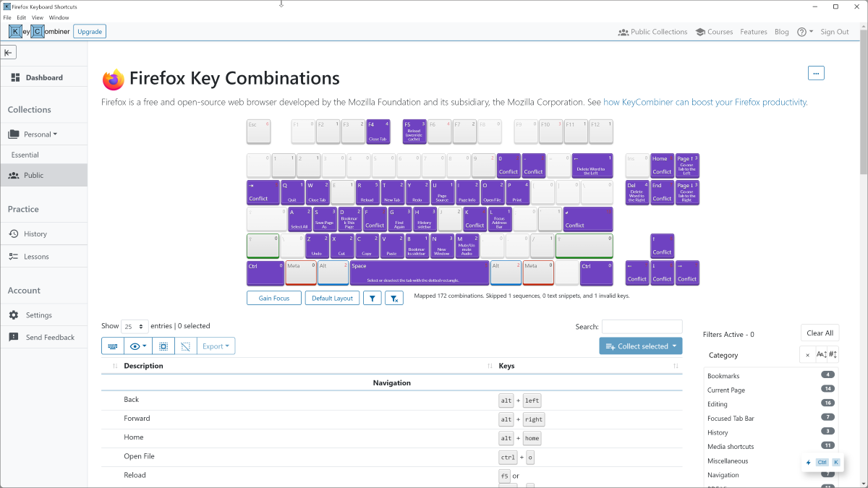Click the L Focus Address Bar key
868x488 pixels.
coord(499,220)
